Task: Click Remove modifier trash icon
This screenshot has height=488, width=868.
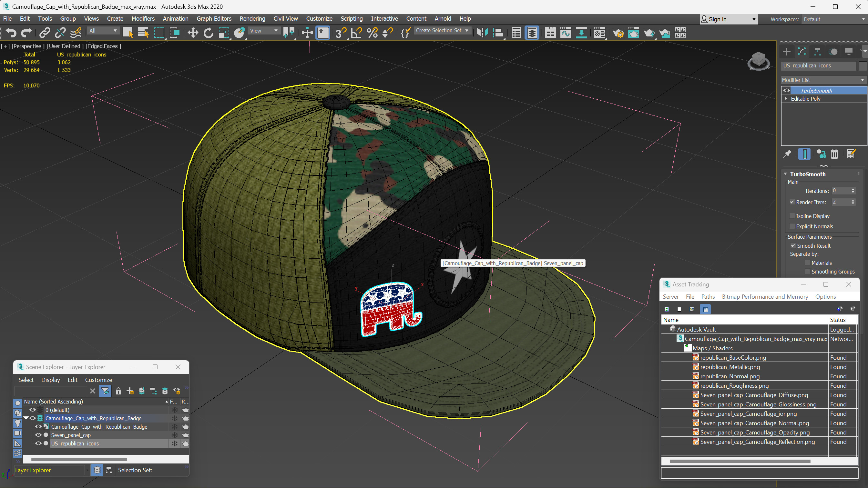Action: pyautogui.click(x=834, y=154)
